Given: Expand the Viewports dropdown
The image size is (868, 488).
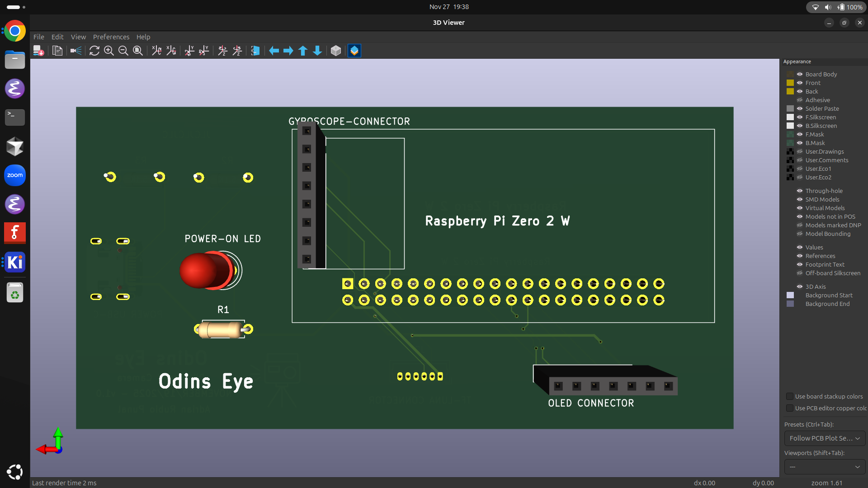Looking at the screenshot, I should pos(825,467).
